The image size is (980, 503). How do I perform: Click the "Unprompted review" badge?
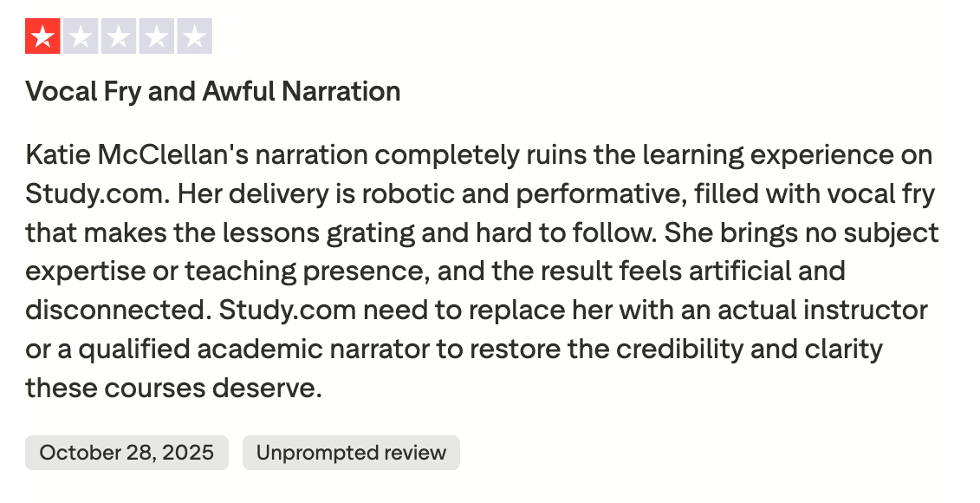click(351, 453)
